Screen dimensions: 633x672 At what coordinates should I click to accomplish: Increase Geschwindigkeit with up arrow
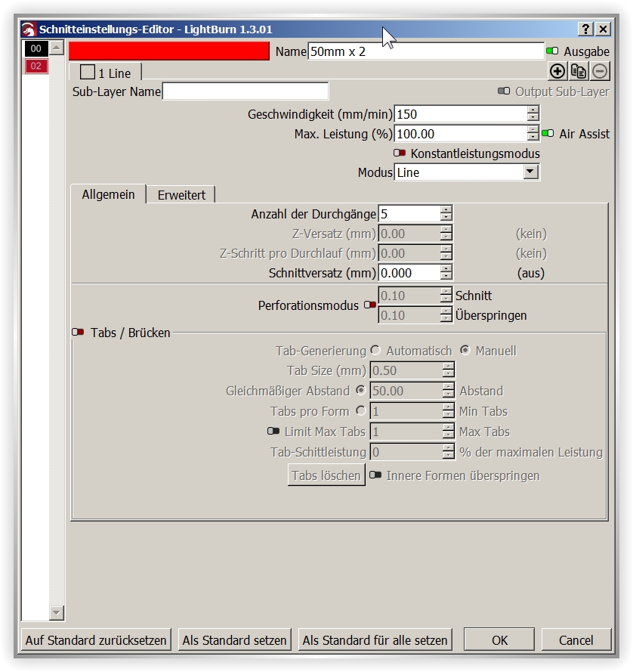pyautogui.click(x=533, y=110)
